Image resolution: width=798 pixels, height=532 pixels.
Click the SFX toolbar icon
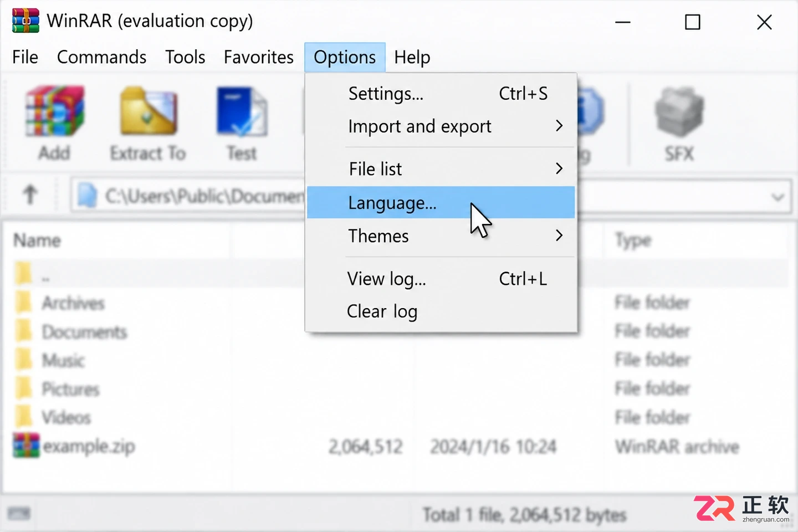point(679,112)
